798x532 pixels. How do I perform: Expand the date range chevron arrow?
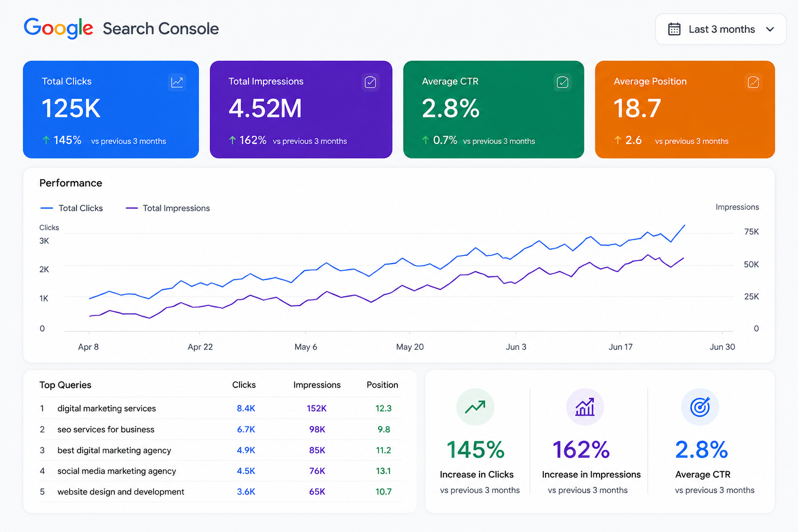[770, 29]
